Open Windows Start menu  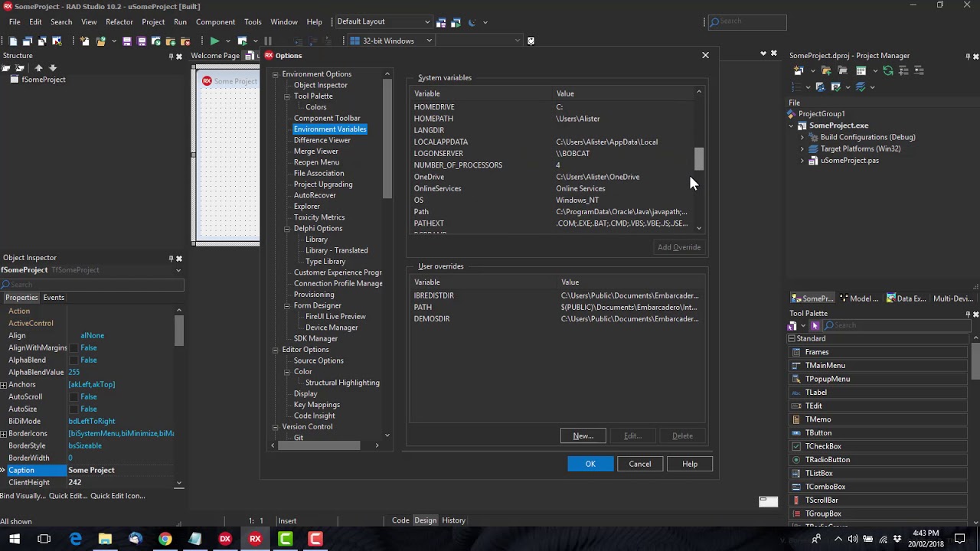tap(15, 539)
